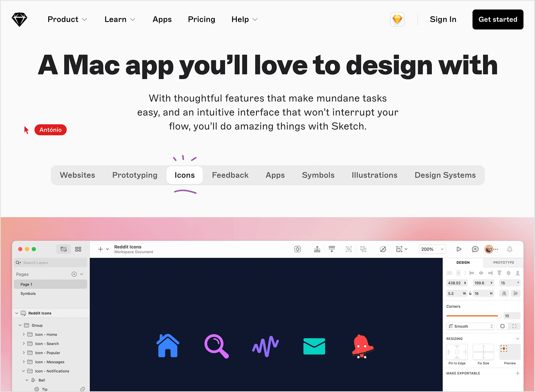Click the Align right icon
This screenshot has height=392, width=535.
coord(490,273)
